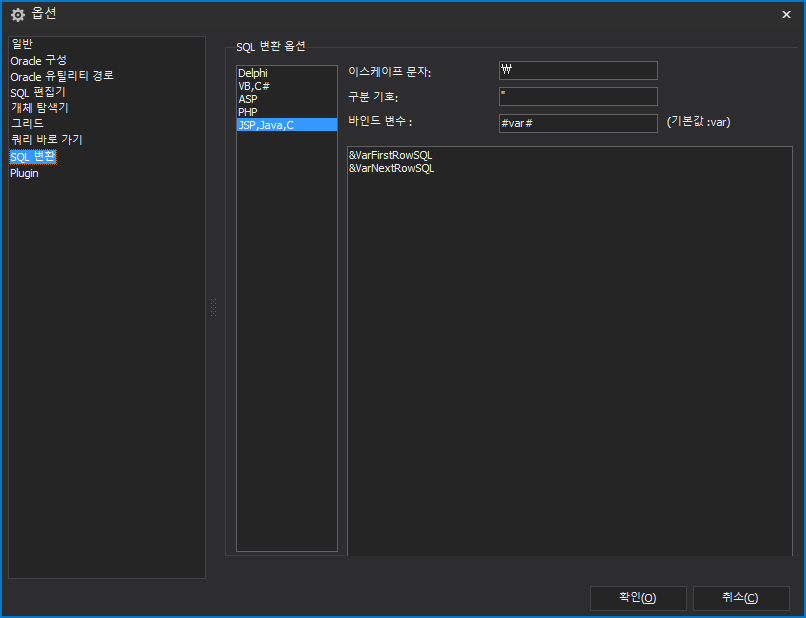Open the SQL 편집기 settings section
806x618 pixels.
coord(40,92)
